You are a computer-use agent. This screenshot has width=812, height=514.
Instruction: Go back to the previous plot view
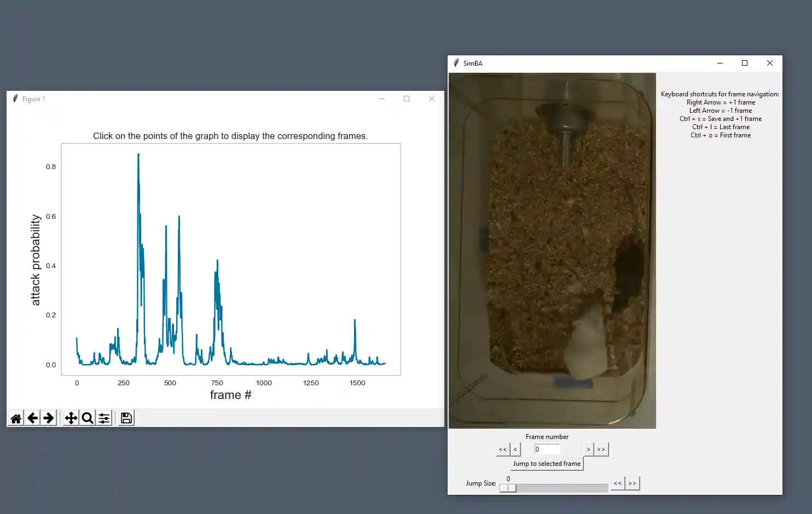click(33, 418)
